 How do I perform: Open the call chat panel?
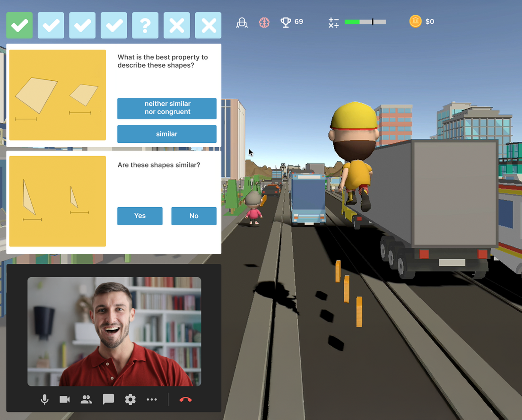(x=108, y=400)
